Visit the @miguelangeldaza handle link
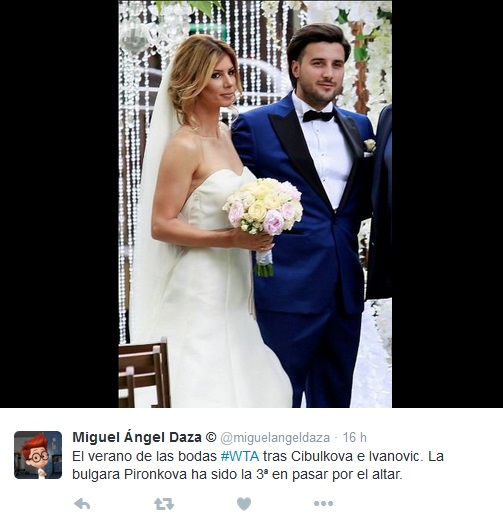The width and height of the screenshot is (503, 530). 275,438
